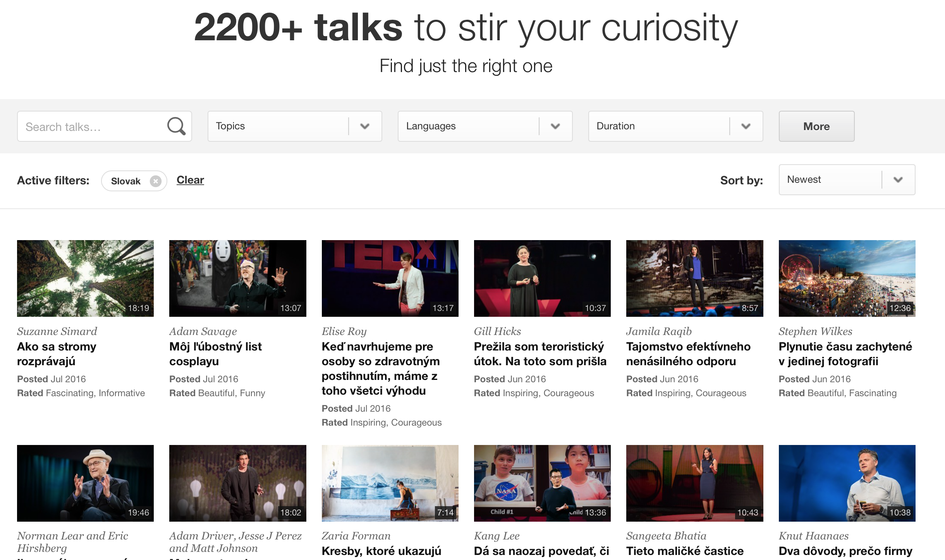Clear all active filters

tap(190, 180)
